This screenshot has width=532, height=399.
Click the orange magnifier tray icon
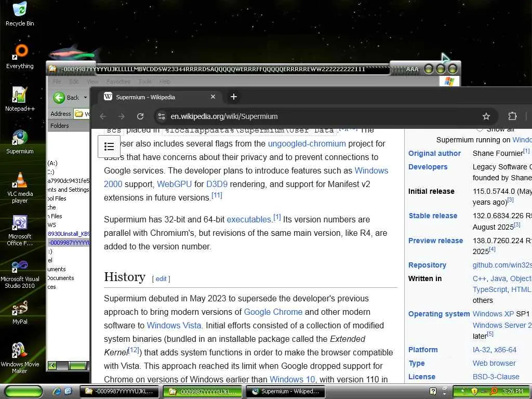(494, 391)
